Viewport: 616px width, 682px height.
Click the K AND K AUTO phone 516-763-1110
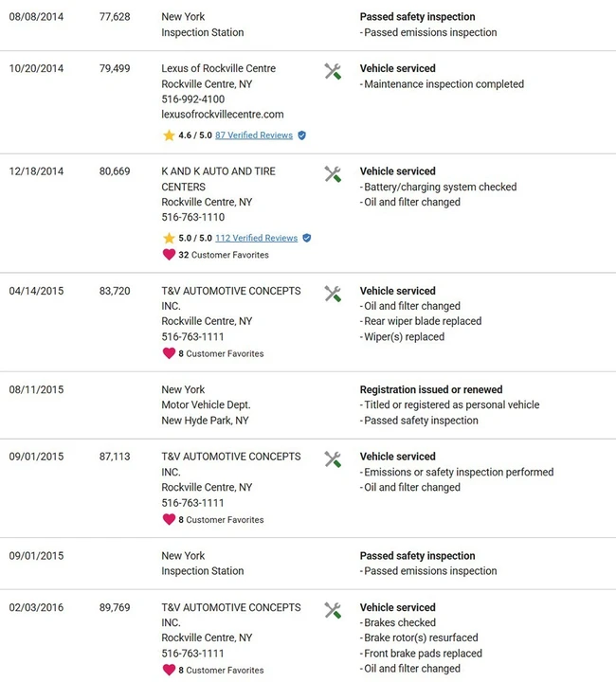click(192, 217)
